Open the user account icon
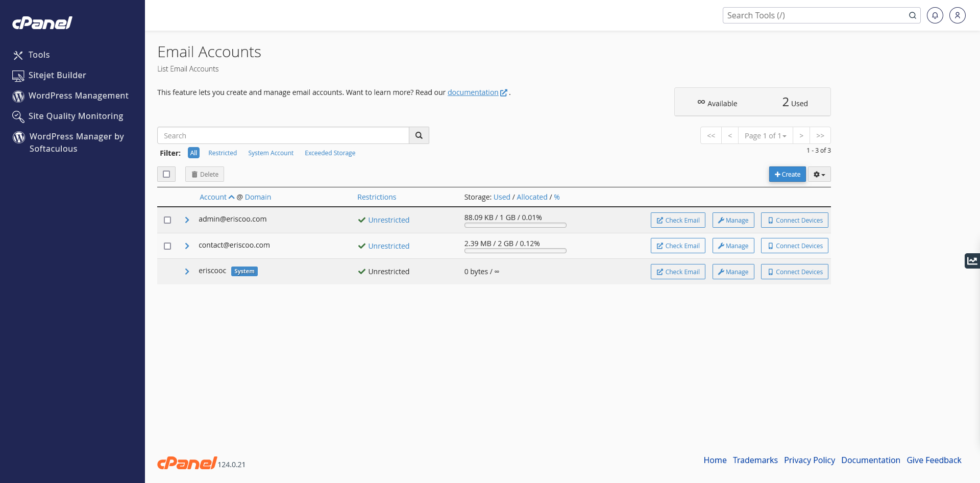 pos(957,15)
